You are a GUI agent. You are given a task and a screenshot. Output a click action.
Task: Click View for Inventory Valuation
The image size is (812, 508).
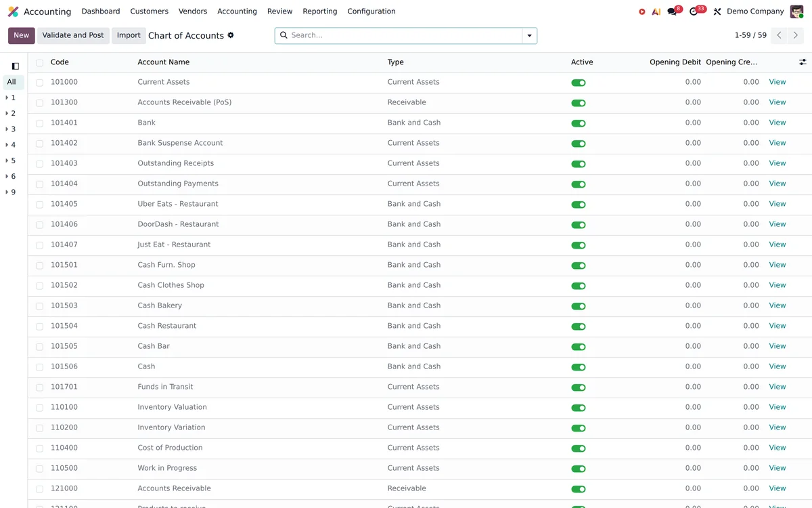(777, 407)
